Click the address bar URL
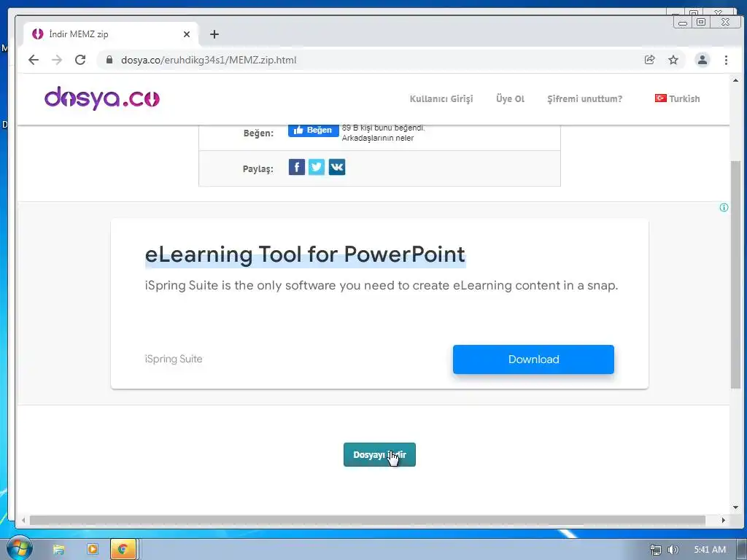The height and width of the screenshot is (560, 747). click(x=209, y=60)
